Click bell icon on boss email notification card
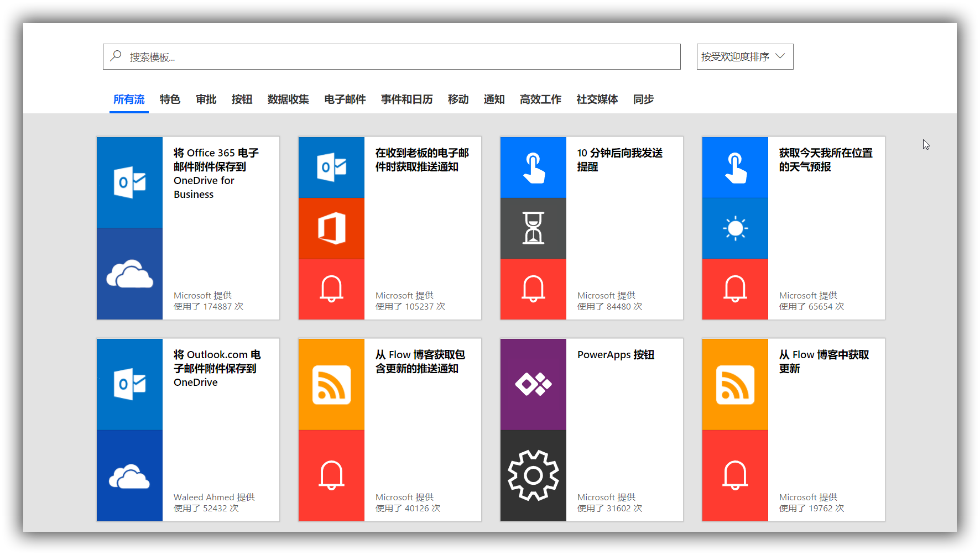The height and width of the screenshot is (555, 980). 331,289
